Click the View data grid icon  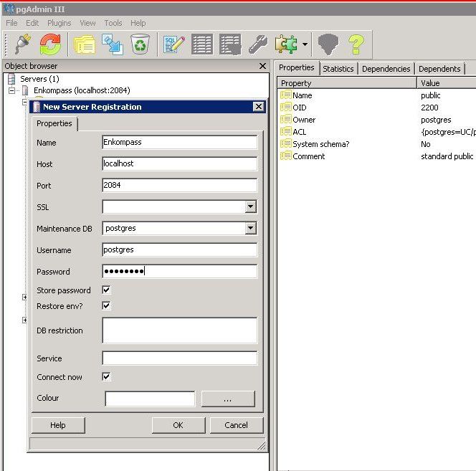(202, 45)
